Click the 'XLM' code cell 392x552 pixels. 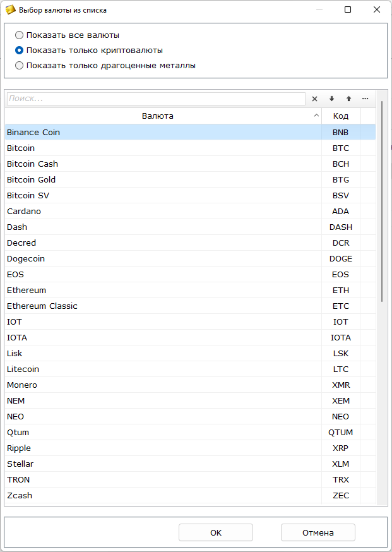pyautogui.click(x=341, y=464)
